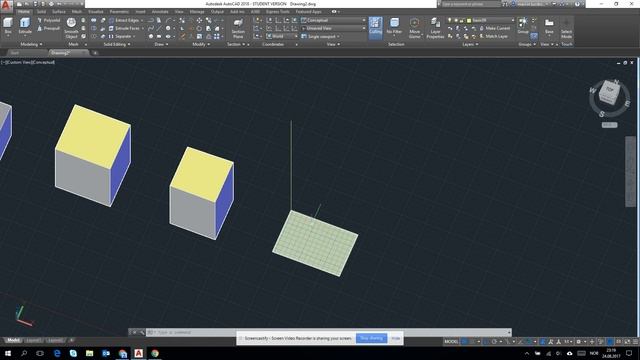Choose the Presspull tool
Viewport: 640px width, 360px height.
(x=49, y=29)
